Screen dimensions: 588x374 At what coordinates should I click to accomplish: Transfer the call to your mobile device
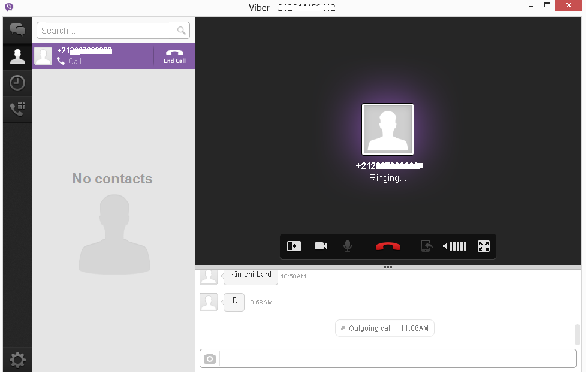coord(426,246)
